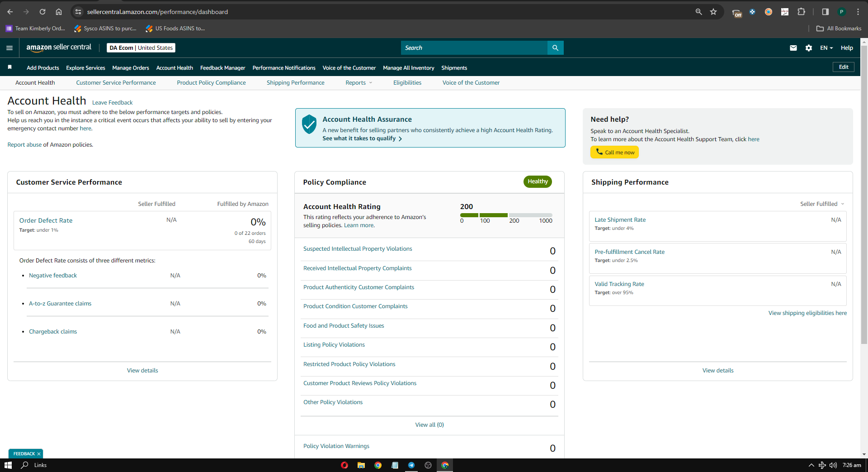Switch to the Product Policy Compliance tab
Screen dimensions: 868x472
click(x=212, y=83)
